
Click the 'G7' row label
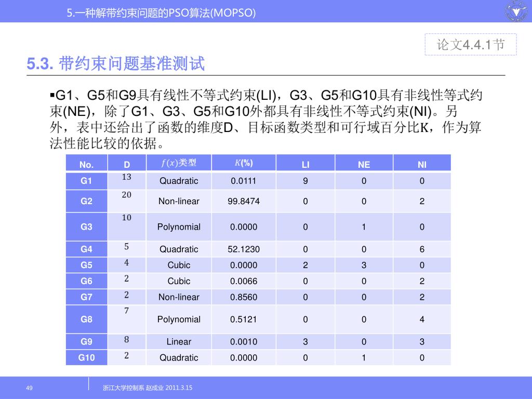click(x=86, y=297)
